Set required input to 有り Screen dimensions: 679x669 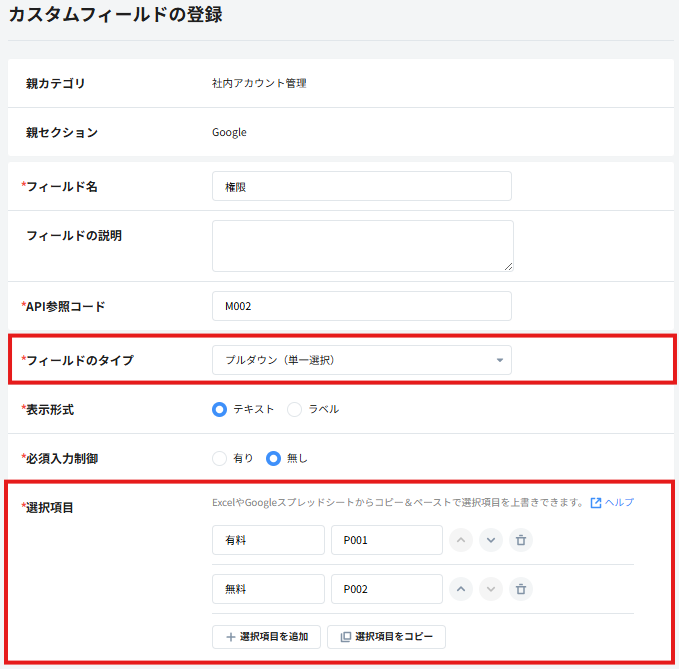[220, 458]
